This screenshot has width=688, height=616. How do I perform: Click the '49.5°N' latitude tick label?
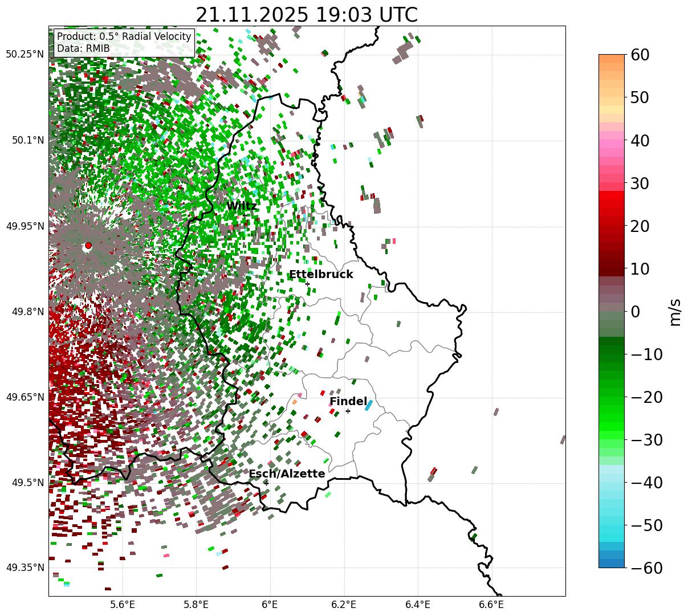(x=27, y=483)
